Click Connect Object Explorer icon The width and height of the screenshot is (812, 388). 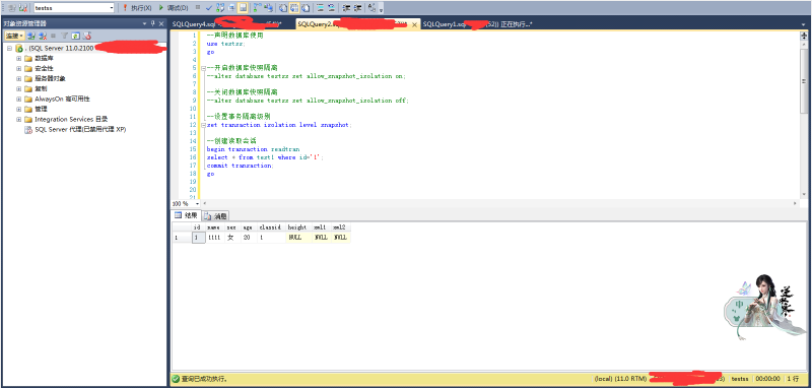32,36
